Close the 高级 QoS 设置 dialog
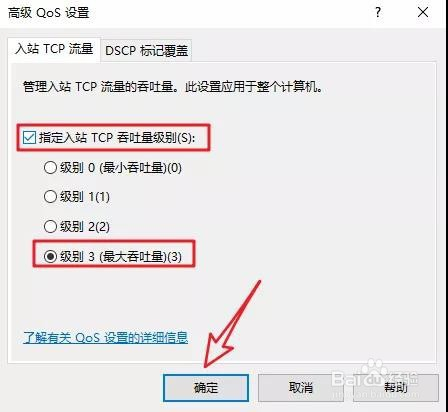 click(x=423, y=13)
